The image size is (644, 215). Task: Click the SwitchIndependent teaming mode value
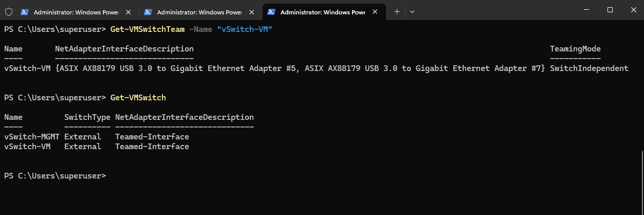(589, 68)
